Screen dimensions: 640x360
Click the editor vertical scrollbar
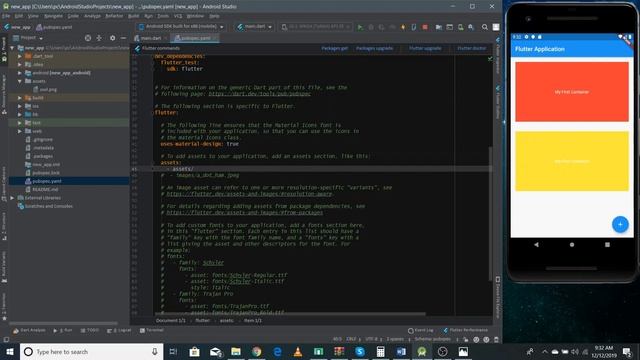[x=490, y=214]
